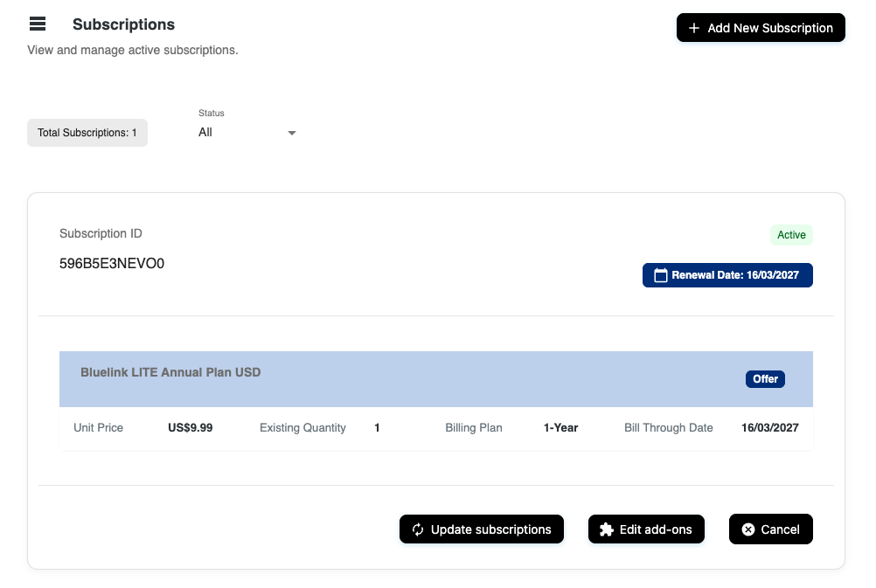Open the Status filter dropdown
The width and height of the screenshot is (876, 588).
pos(247,132)
